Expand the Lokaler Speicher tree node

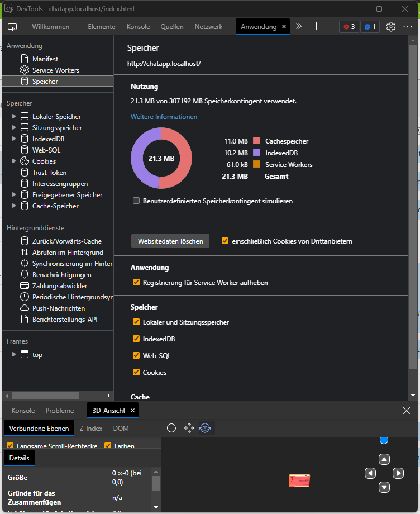point(14,117)
